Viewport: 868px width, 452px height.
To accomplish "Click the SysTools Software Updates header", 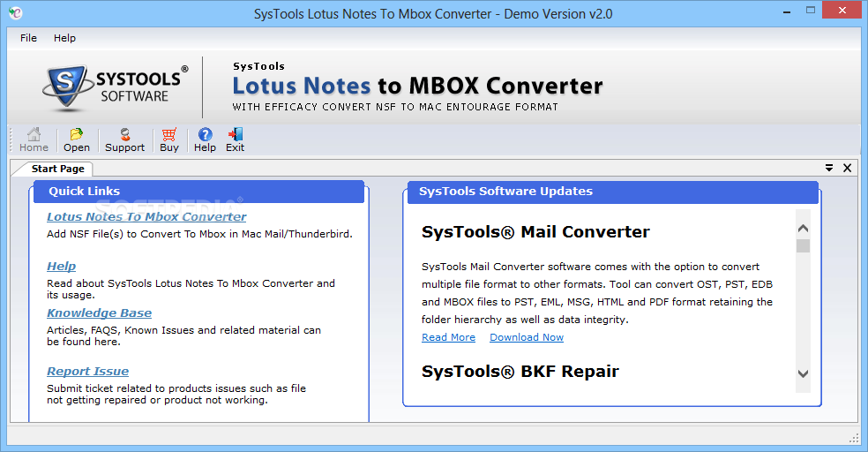I will [x=613, y=192].
